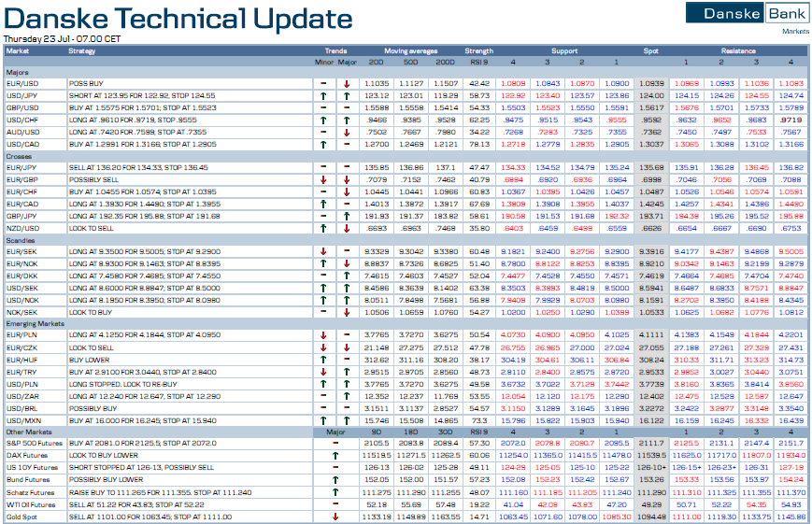Click USD/MXN major trend up arrow
This screenshot has width=812, height=524.
[347, 419]
